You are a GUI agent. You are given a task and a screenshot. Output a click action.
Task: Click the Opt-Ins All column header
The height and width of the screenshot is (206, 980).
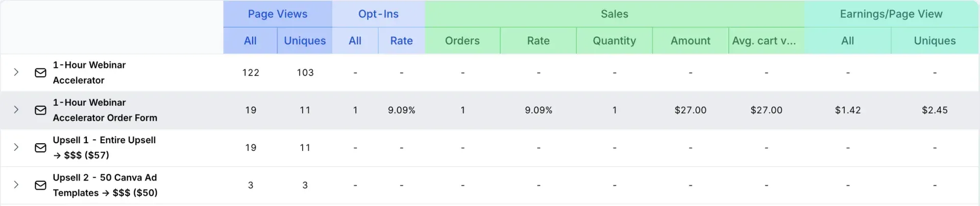click(355, 41)
